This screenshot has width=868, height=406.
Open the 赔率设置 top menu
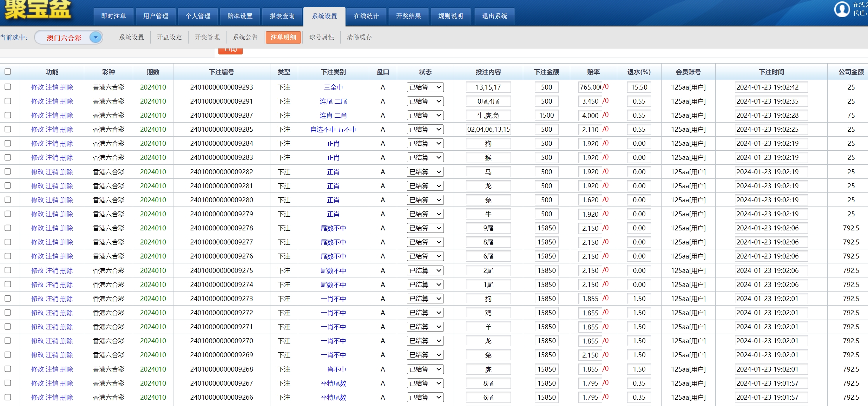[x=240, y=16]
